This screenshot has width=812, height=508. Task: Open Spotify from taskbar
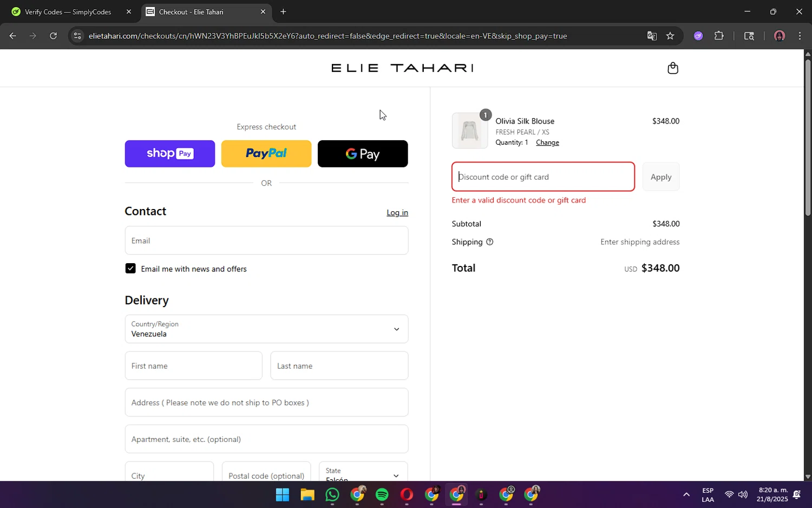[382, 494]
